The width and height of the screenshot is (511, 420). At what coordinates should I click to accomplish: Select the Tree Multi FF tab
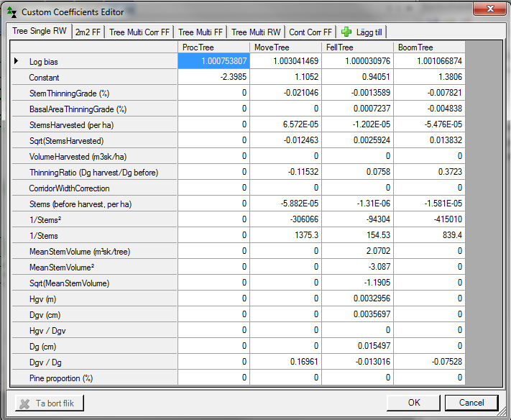coord(201,32)
